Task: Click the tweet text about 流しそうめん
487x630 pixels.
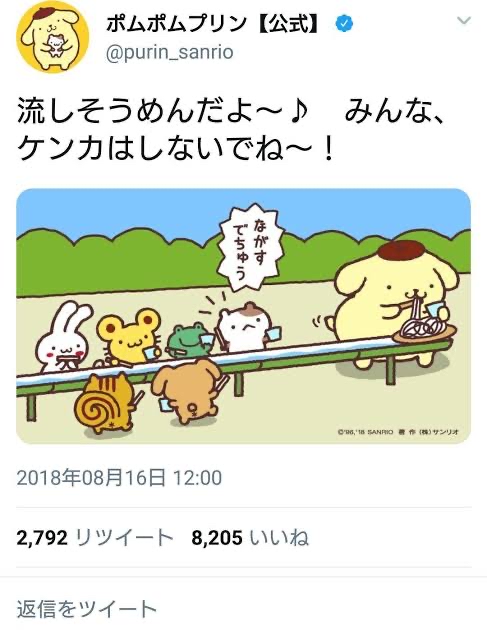Action: [231, 131]
